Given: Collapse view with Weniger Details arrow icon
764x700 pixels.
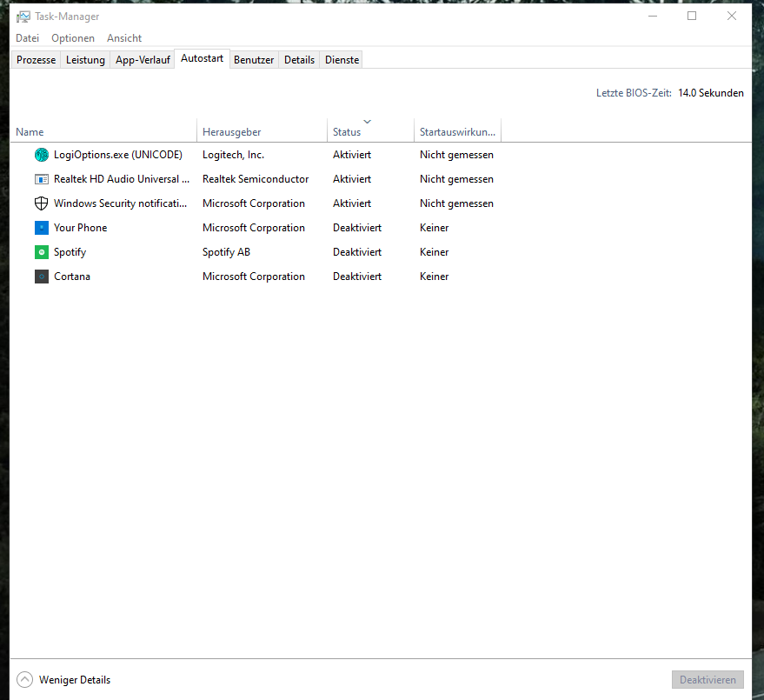Looking at the screenshot, I should (24, 679).
